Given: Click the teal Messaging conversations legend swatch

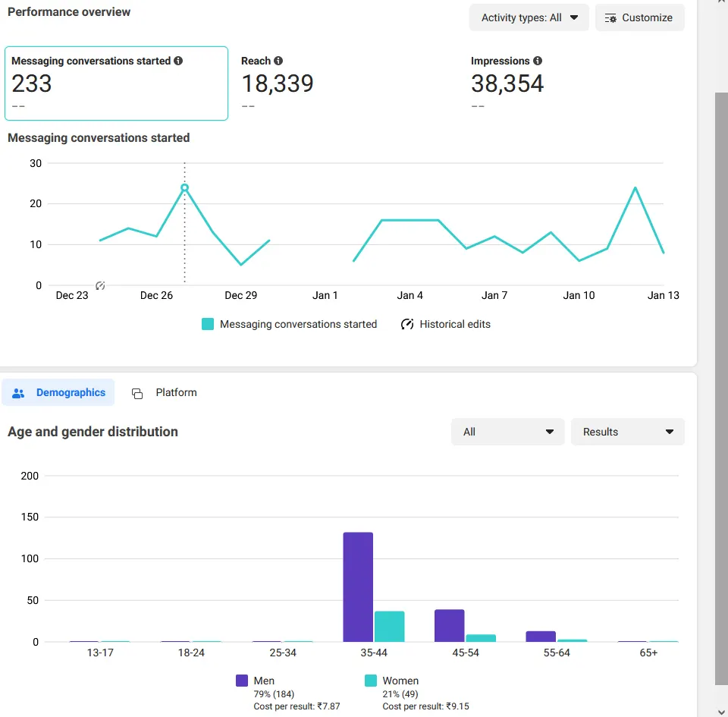Looking at the screenshot, I should tap(208, 324).
